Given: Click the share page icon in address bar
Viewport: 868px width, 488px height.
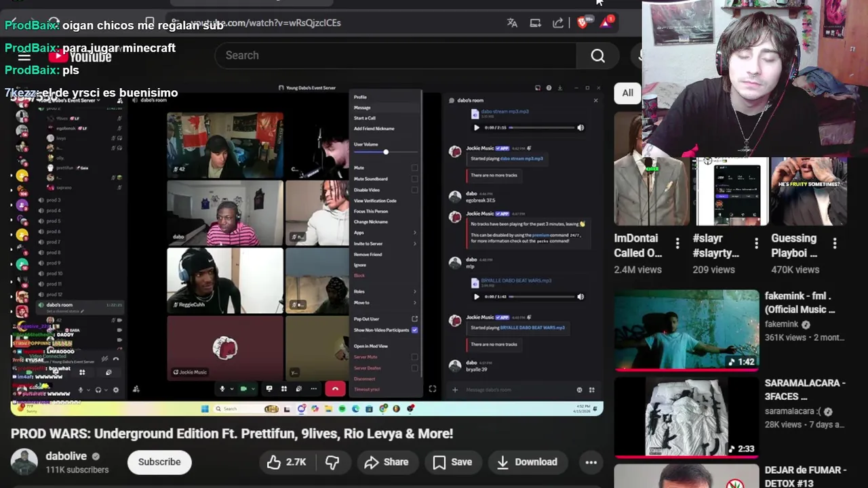Looking at the screenshot, I should point(558,23).
